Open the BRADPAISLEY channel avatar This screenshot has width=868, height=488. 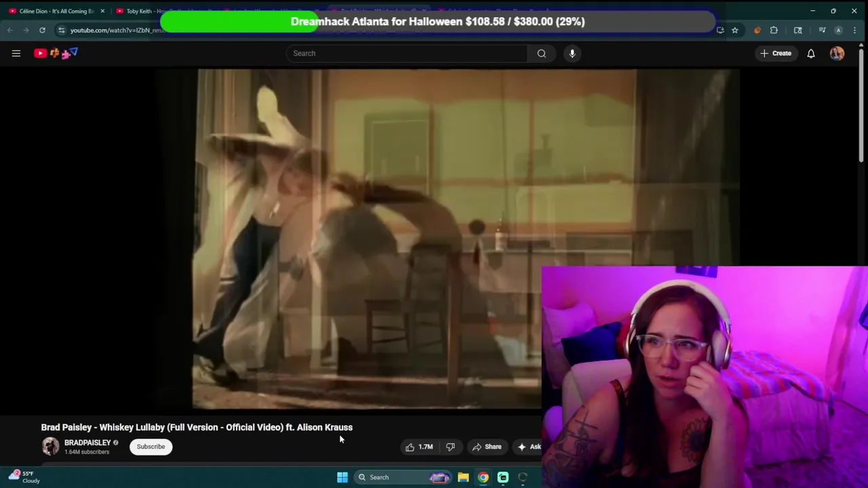point(51,446)
